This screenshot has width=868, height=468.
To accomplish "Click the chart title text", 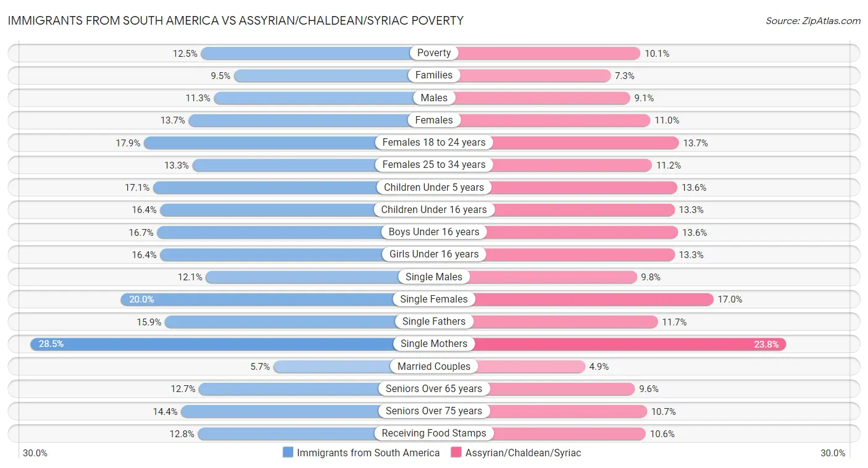I will coord(235,20).
